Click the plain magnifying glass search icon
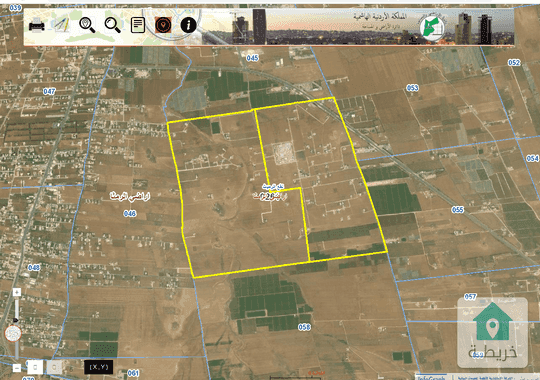 (x=113, y=25)
